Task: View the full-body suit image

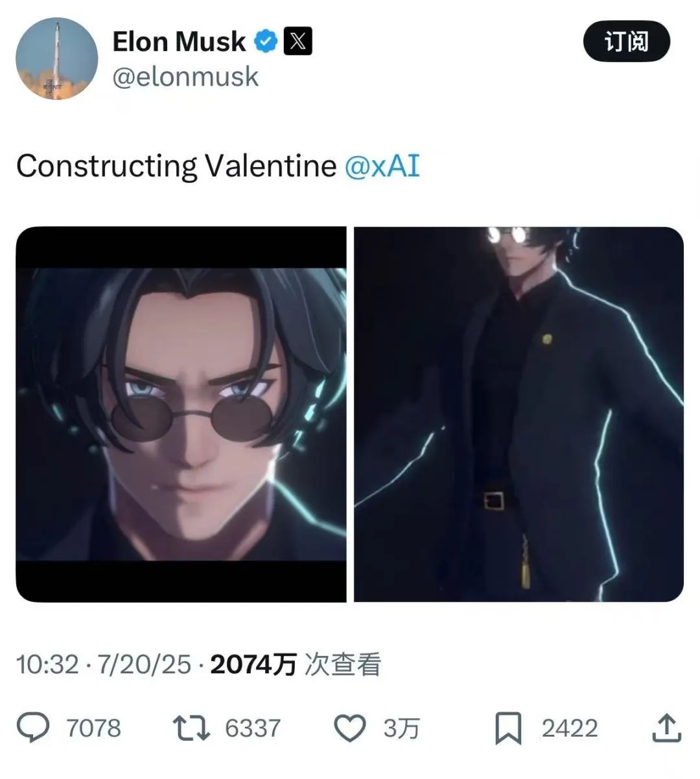Action: 519,414
